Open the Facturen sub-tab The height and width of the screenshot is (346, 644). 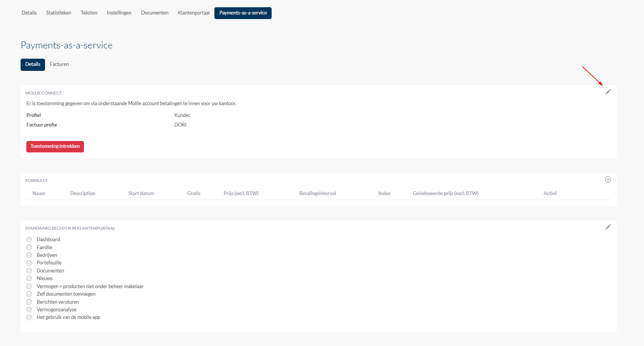pyautogui.click(x=59, y=64)
